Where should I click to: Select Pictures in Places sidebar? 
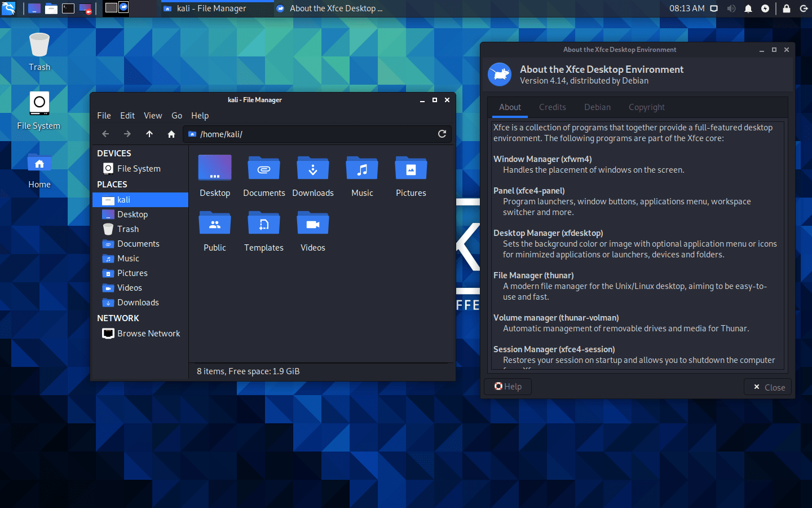(140, 273)
